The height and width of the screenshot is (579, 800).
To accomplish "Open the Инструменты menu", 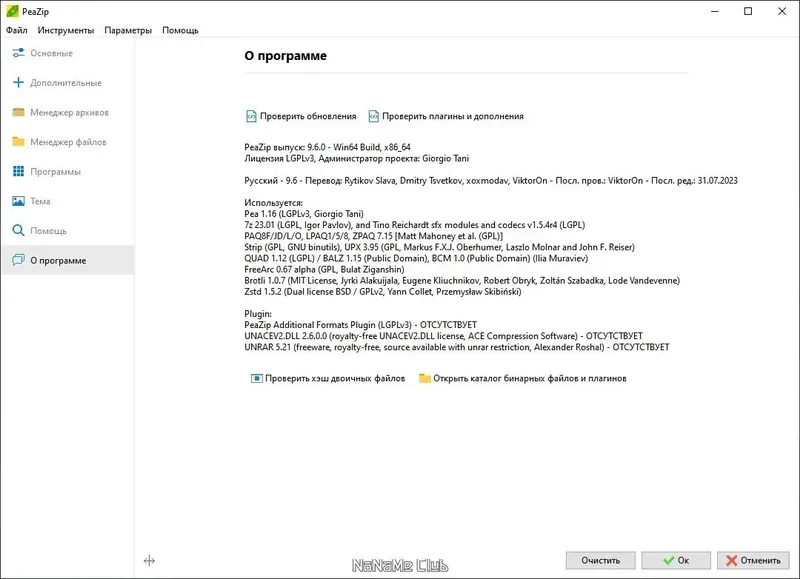I will (x=65, y=30).
